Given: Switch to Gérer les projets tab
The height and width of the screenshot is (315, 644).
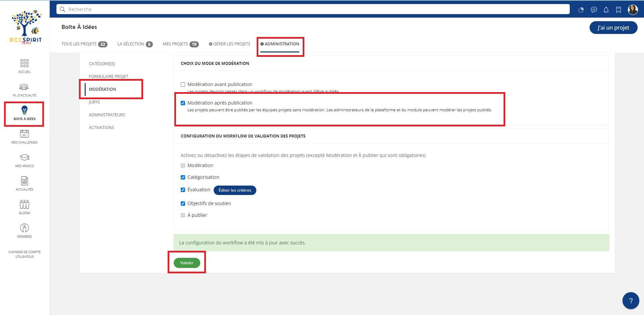Looking at the screenshot, I should point(229,44).
